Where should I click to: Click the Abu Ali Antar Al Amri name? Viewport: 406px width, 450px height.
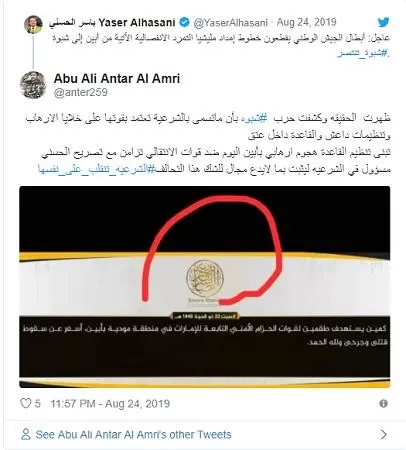click(x=117, y=79)
